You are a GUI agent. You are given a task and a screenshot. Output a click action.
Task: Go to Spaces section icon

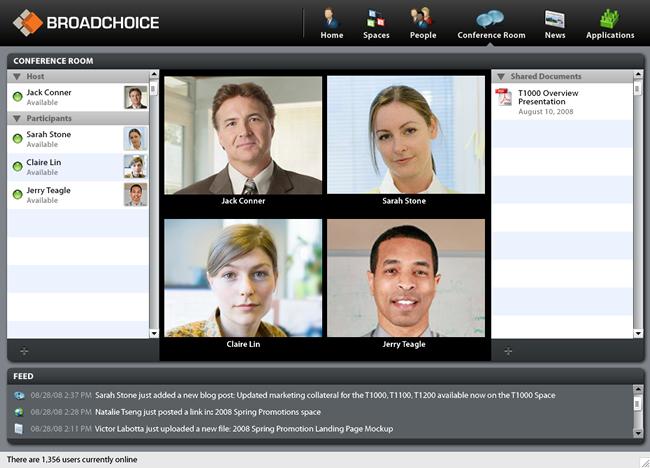click(x=376, y=19)
